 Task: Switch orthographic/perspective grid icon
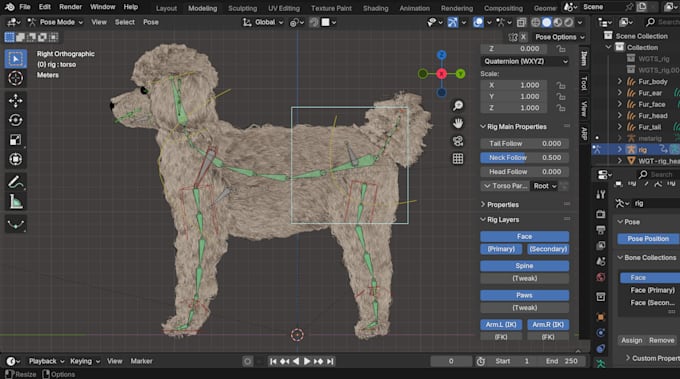pyautogui.click(x=458, y=159)
